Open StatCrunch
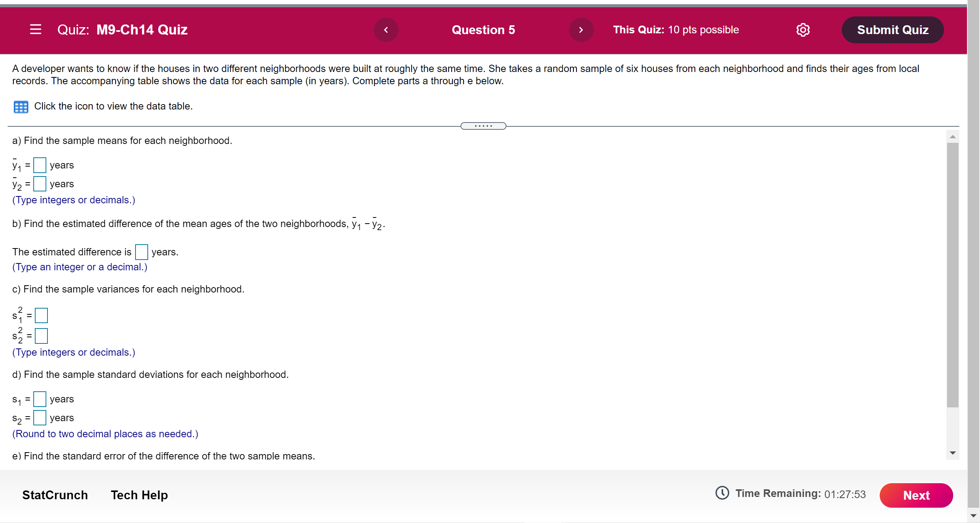 click(x=55, y=495)
